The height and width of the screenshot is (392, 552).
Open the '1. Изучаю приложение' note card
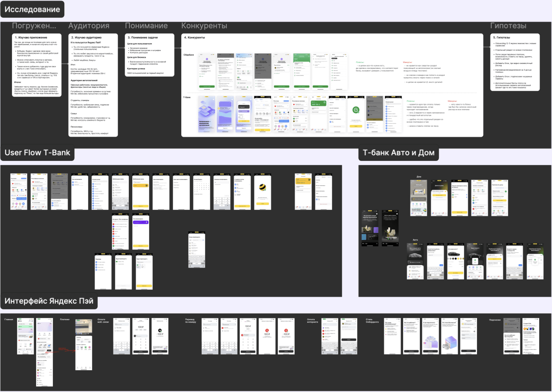pos(37,65)
